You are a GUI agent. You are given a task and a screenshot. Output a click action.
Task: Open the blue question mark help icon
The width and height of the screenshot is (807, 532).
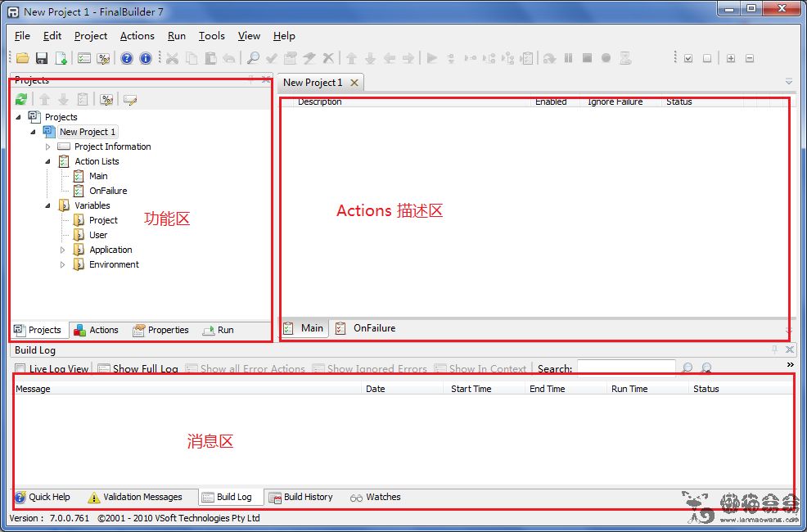coord(127,58)
